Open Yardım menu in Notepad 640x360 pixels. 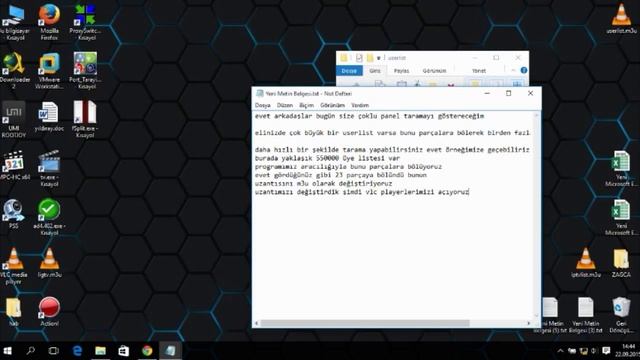(360, 105)
